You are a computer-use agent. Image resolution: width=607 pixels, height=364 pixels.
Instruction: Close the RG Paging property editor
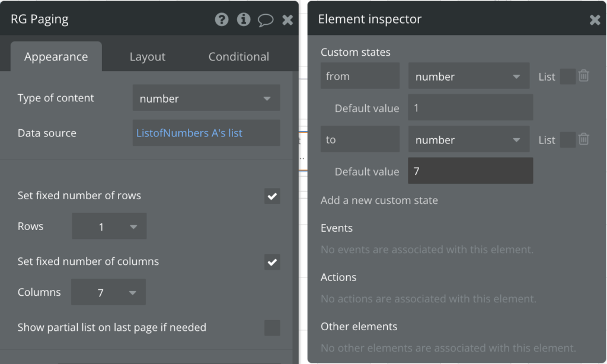click(x=287, y=20)
